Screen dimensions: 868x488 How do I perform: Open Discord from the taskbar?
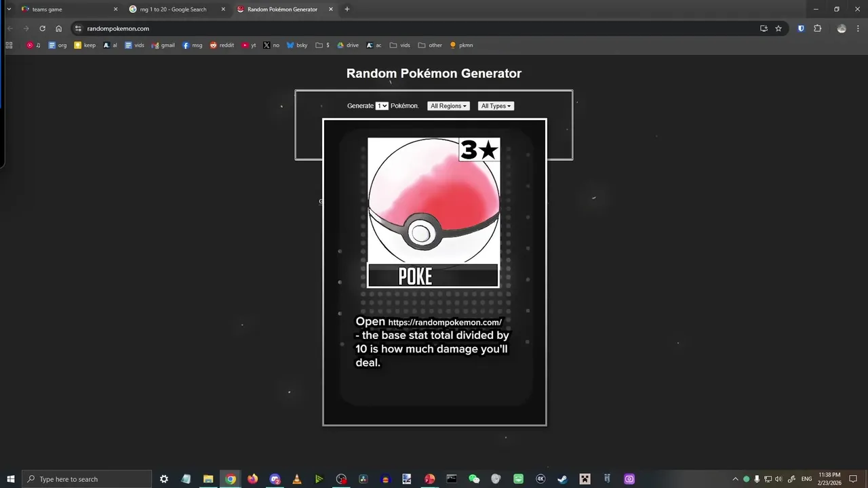pos(275,479)
